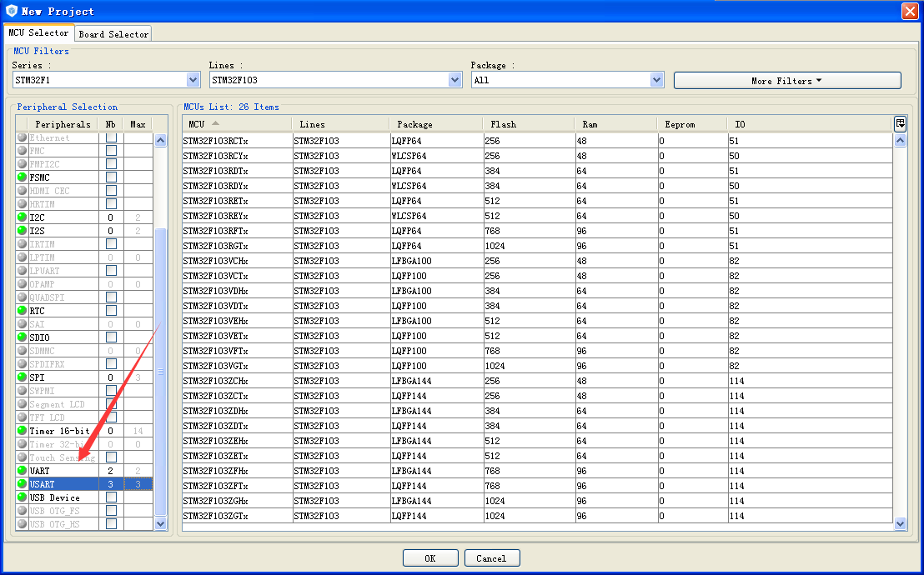This screenshot has width=924, height=575.
Task: Tick the LPUART checkbox
Action: [111, 270]
